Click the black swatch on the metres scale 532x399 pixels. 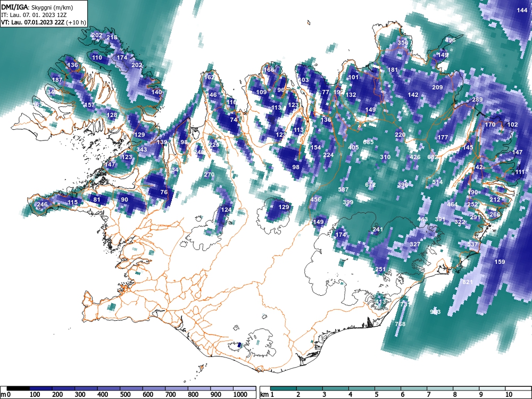point(18,388)
